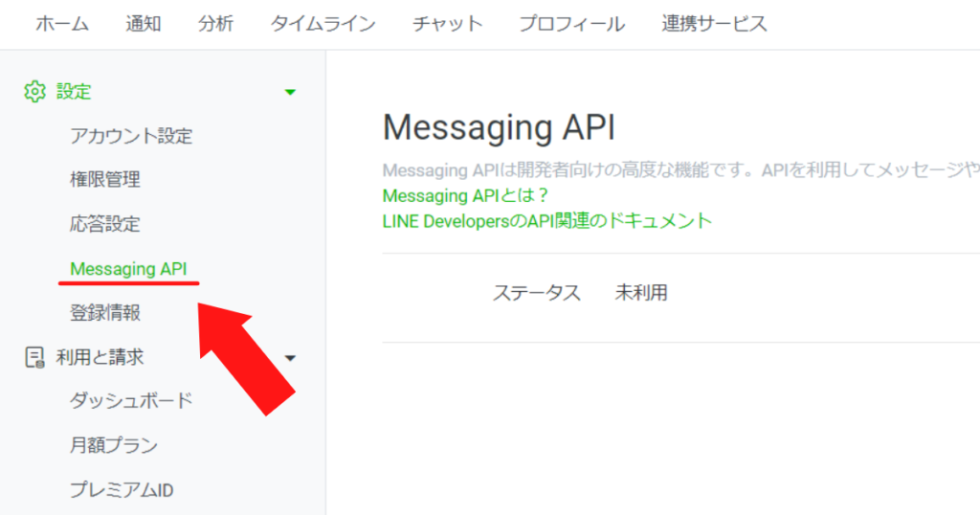Open プレミアムID in the sidebar

(122, 490)
